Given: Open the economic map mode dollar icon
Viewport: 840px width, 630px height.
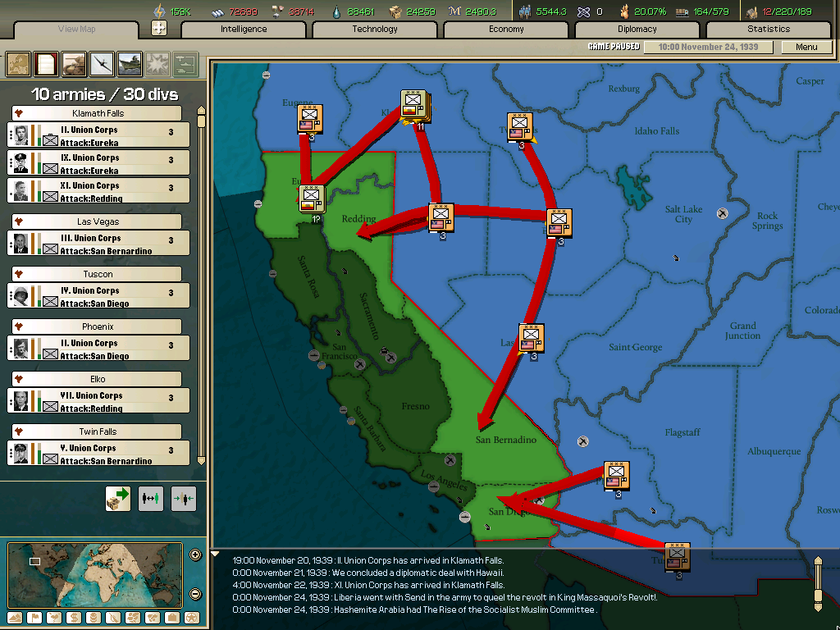Looking at the screenshot, I should (72, 618).
